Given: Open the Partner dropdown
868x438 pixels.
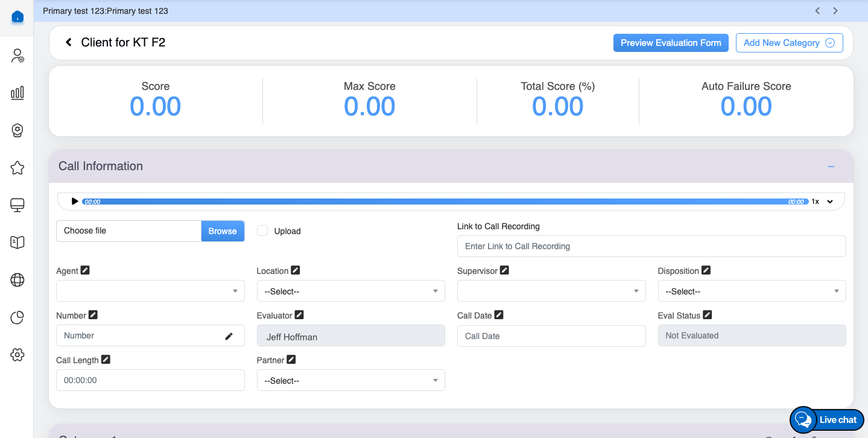Looking at the screenshot, I should click(x=350, y=381).
